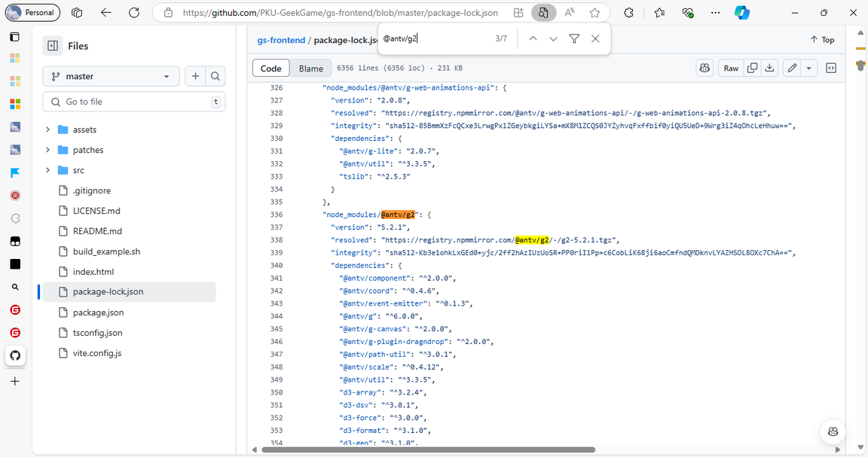Open floating Copilot button near code
The image size is (868, 457).
pos(833,431)
